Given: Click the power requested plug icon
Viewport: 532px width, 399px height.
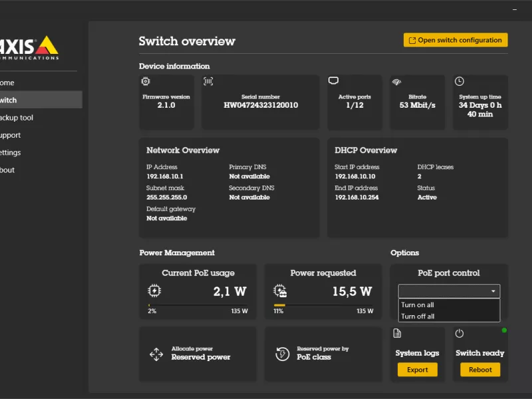Looking at the screenshot, I should click(282, 291).
